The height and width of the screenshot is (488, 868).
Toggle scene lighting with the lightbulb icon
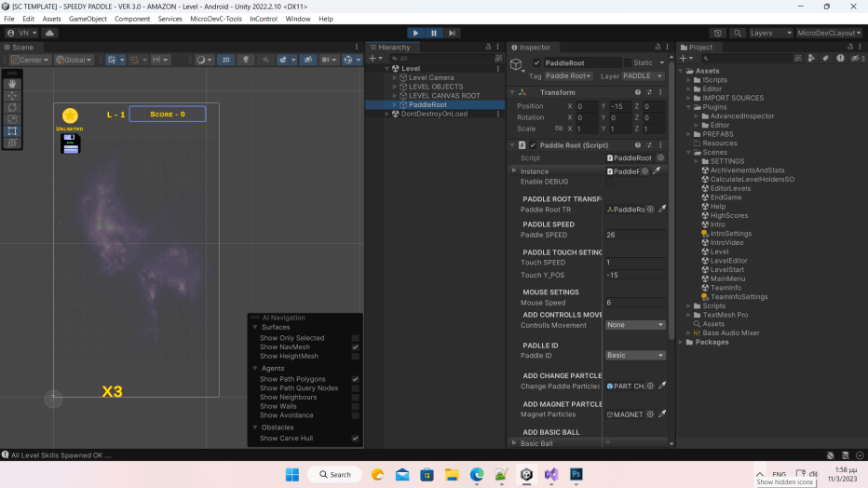(x=247, y=60)
